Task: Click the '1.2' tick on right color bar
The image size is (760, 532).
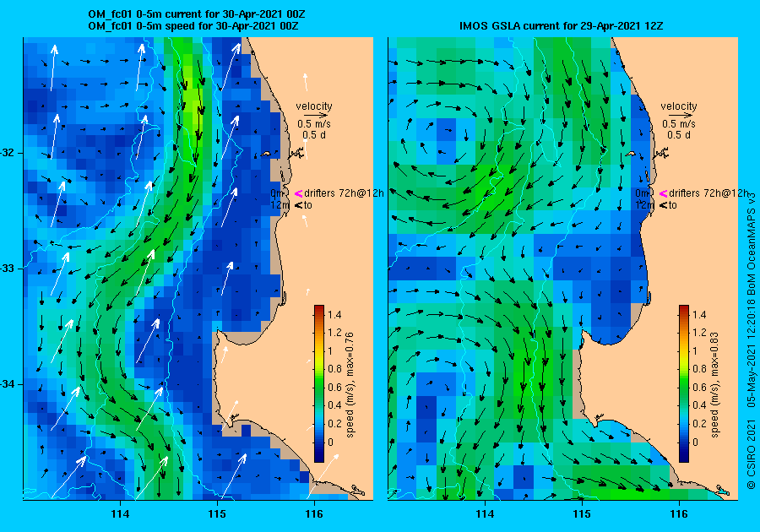Action: (699, 333)
